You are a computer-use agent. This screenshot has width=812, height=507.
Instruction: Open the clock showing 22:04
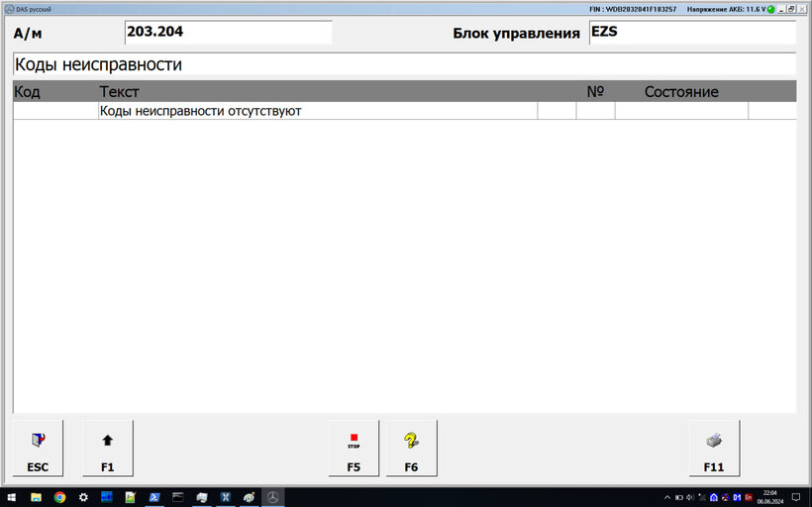pos(770,498)
